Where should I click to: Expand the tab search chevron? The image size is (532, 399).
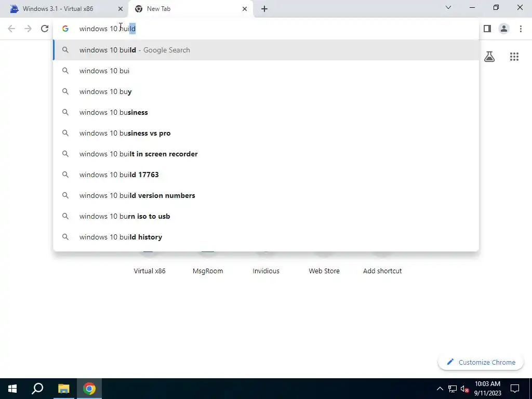pyautogui.click(x=448, y=7)
